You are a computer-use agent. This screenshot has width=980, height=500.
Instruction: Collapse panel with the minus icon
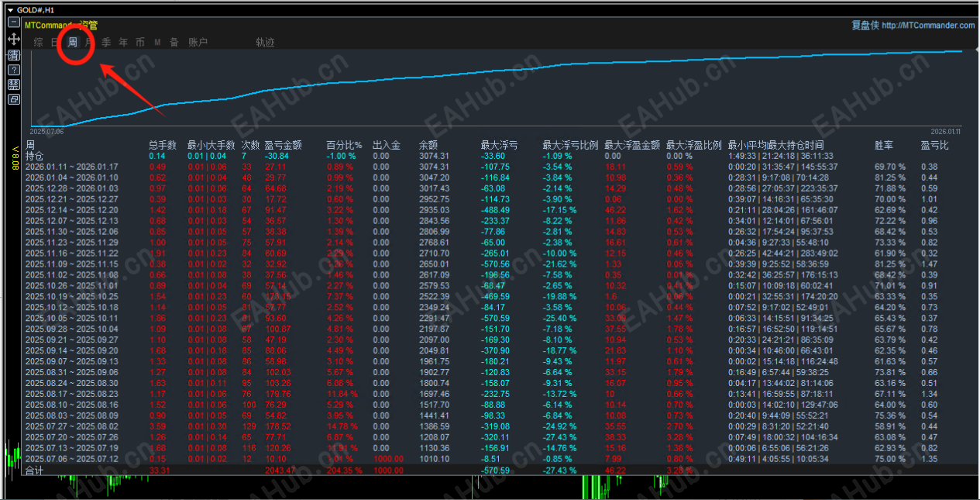[13, 23]
